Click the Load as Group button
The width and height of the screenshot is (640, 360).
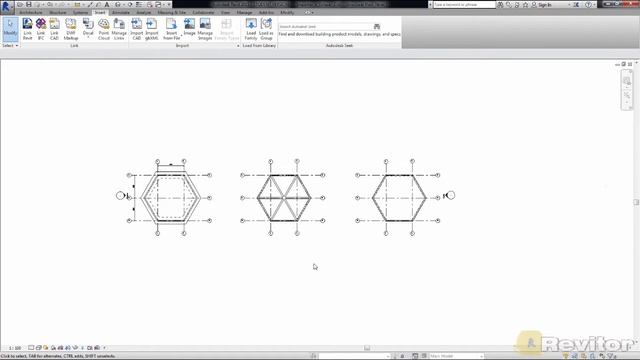click(266, 29)
